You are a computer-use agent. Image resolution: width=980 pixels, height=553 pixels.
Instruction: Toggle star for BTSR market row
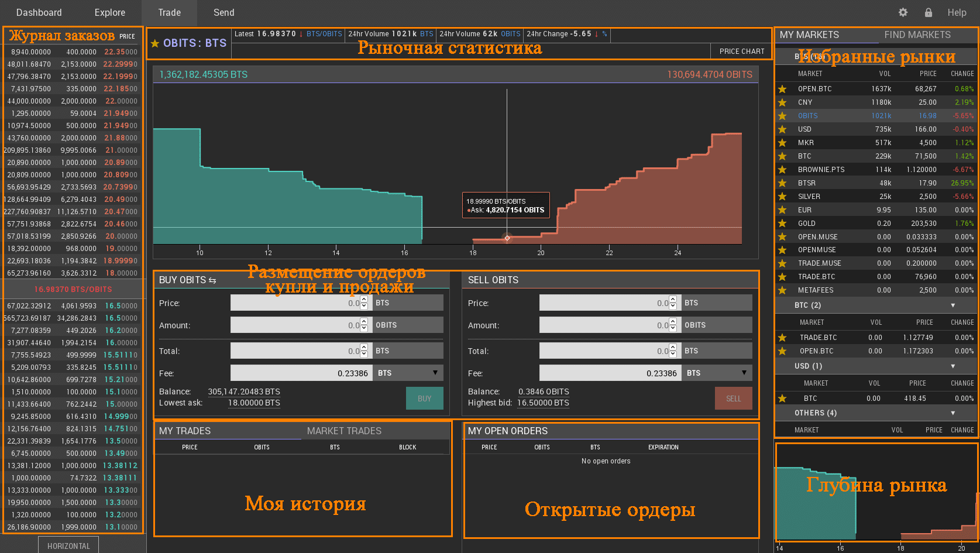pyautogui.click(x=782, y=183)
